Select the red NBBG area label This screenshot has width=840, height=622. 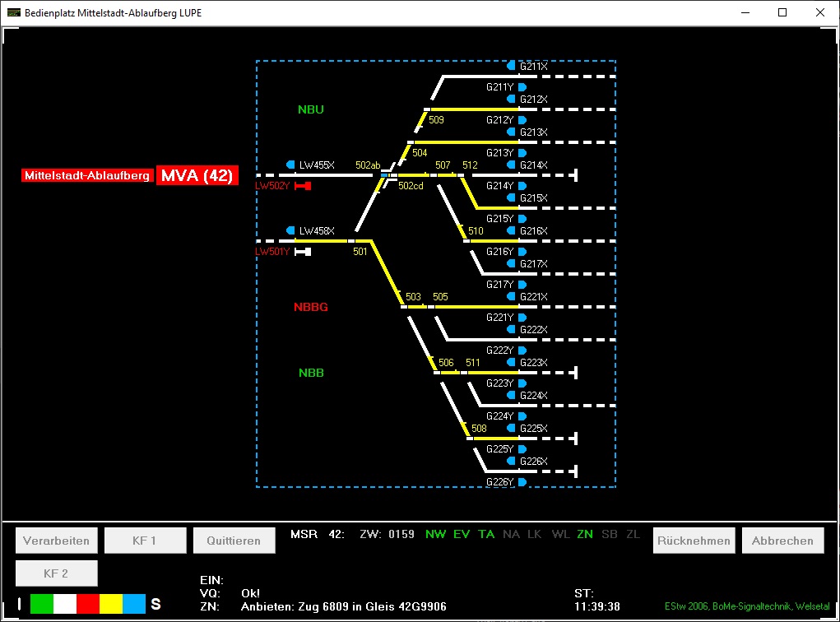(x=311, y=307)
